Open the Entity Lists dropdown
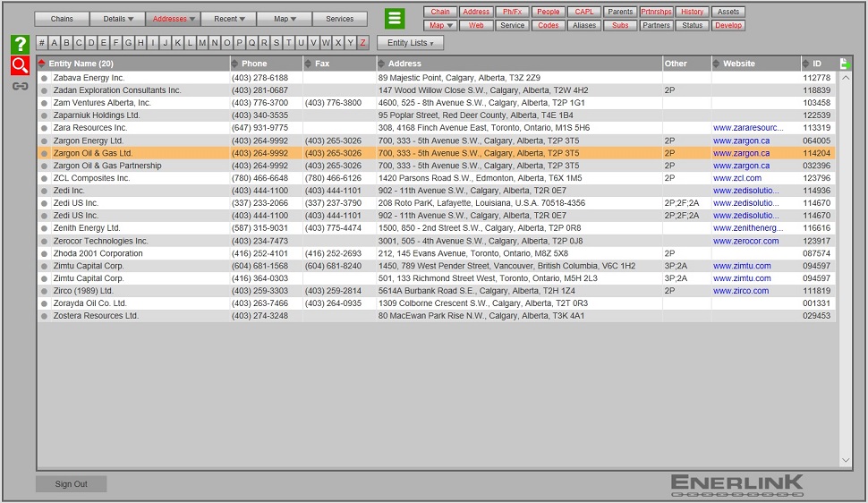 pos(410,43)
